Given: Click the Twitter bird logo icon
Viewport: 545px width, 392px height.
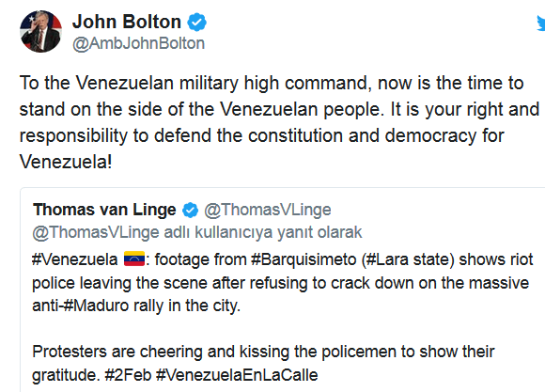Looking at the screenshot, I should (541, 24).
